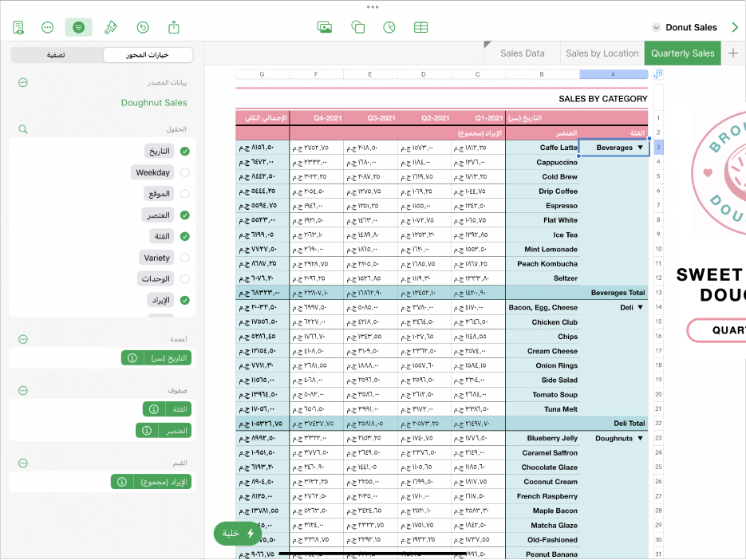Tap the خلية cell action button

click(x=239, y=533)
